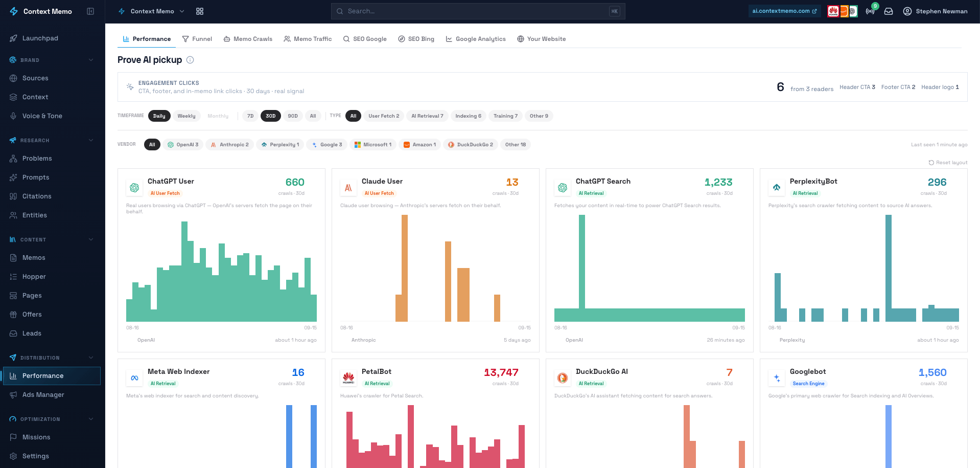The image size is (980, 468).
Task: Collapse the DISTRIBUTION sidebar section
Action: [x=91, y=358]
